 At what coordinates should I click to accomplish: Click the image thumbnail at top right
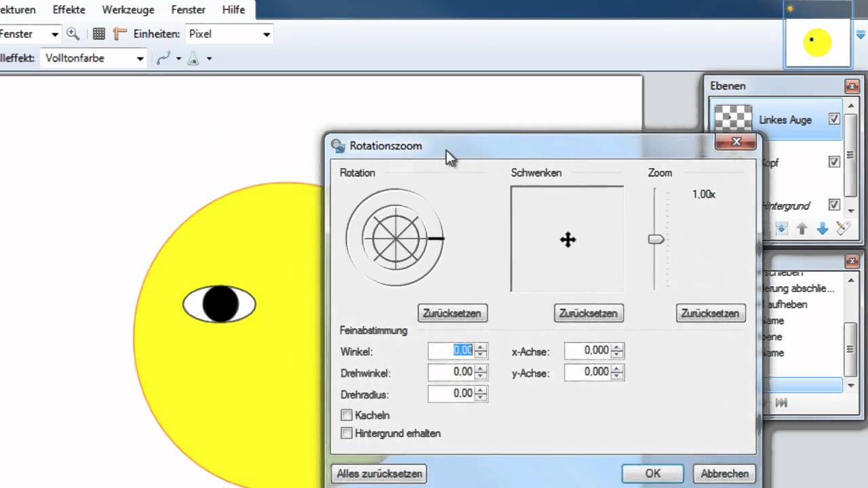coord(817,42)
